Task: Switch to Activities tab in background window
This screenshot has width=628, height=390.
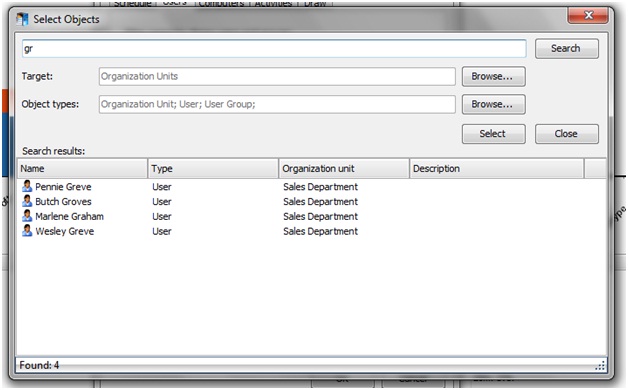Action: pos(273,4)
